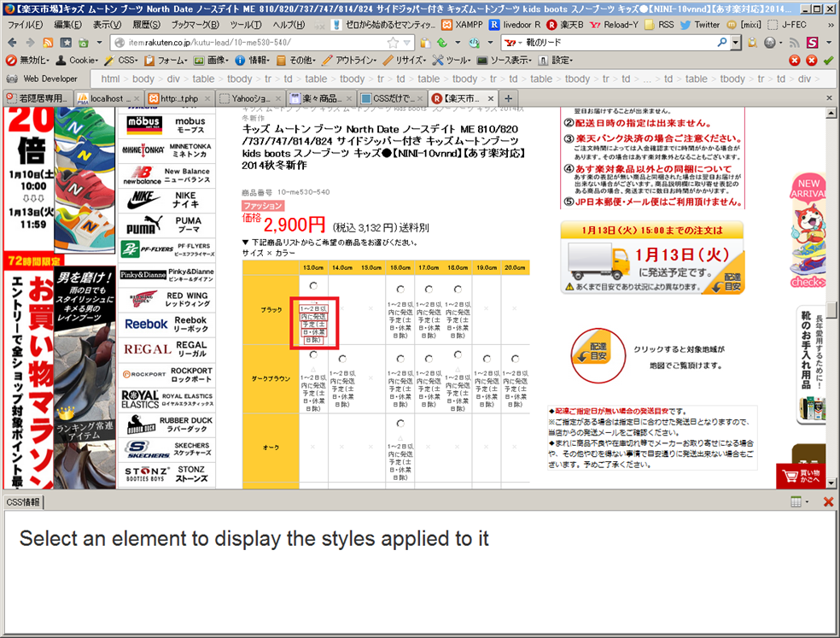Open the 編集 menu
This screenshot has width=840, height=638.
point(68,25)
